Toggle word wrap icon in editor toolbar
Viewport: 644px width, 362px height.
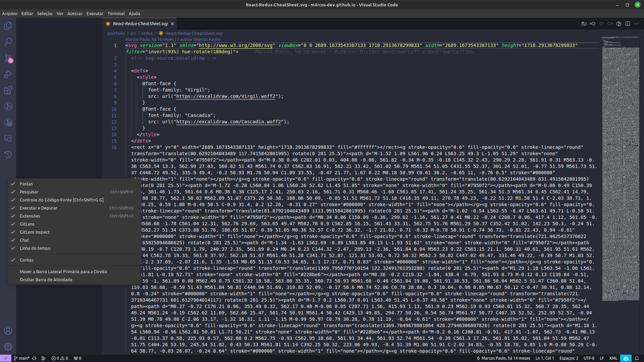[x=584, y=24]
